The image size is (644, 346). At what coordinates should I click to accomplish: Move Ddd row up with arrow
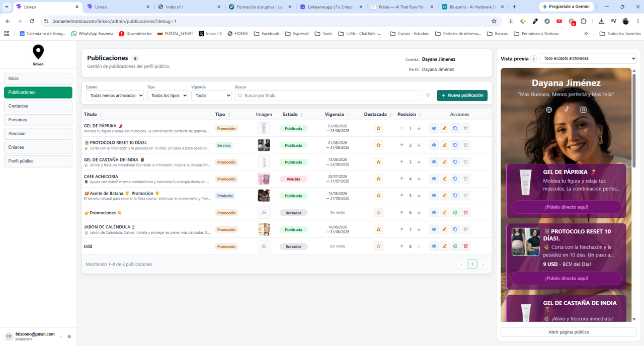401,246
